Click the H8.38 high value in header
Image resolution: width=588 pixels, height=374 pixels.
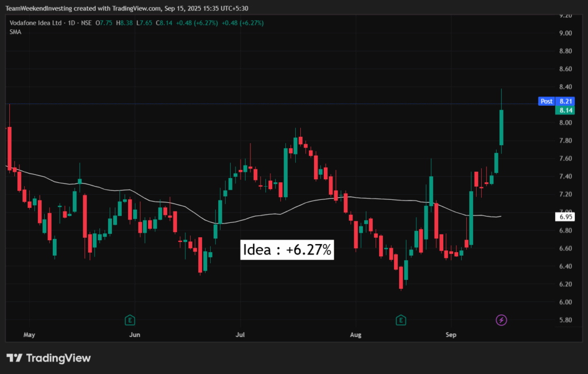pyautogui.click(x=124, y=23)
